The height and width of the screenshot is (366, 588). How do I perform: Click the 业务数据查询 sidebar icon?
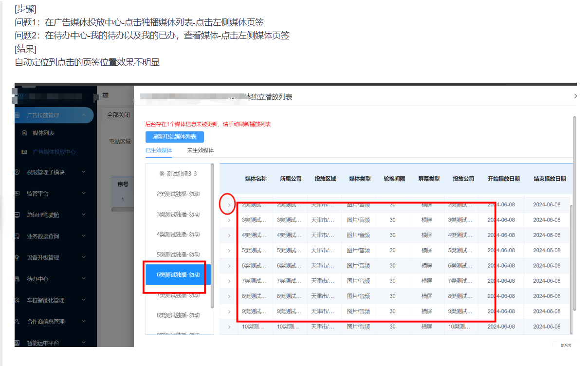17,236
